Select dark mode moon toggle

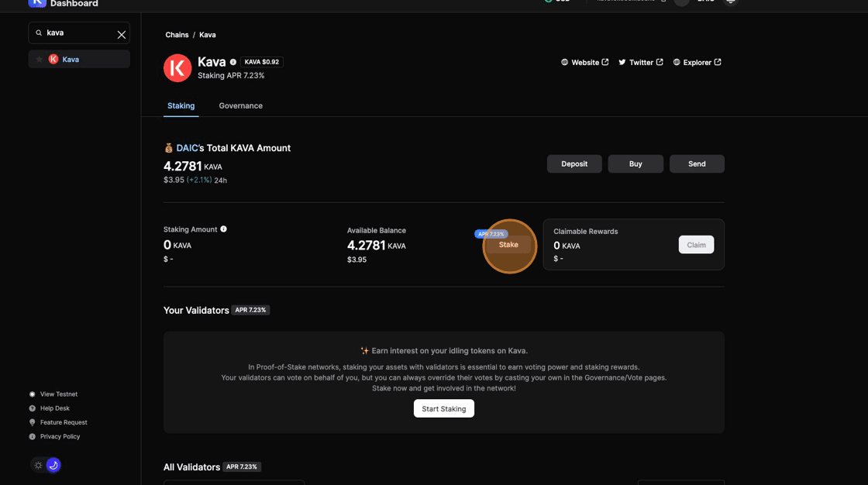(53, 465)
